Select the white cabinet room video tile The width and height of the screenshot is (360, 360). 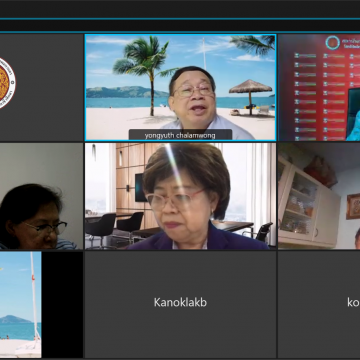pyautogui.click(x=319, y=196)
